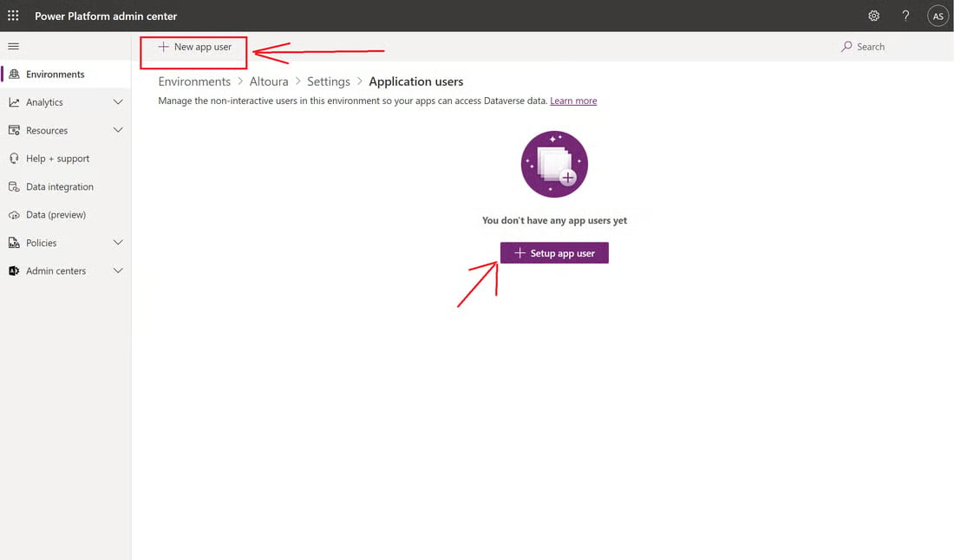Click the Admin centers icon
Viewport: 954px width, 560px height.
(14, 270)
